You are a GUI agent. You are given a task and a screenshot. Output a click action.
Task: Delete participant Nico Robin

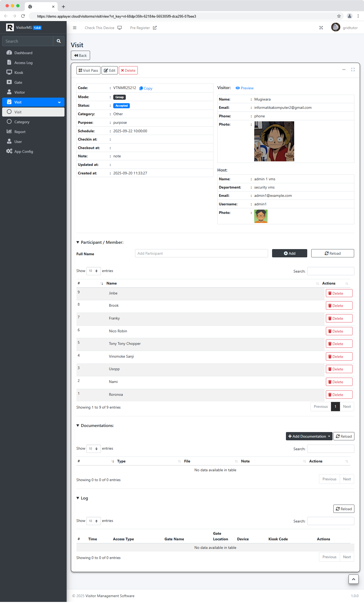pos(339,331)
